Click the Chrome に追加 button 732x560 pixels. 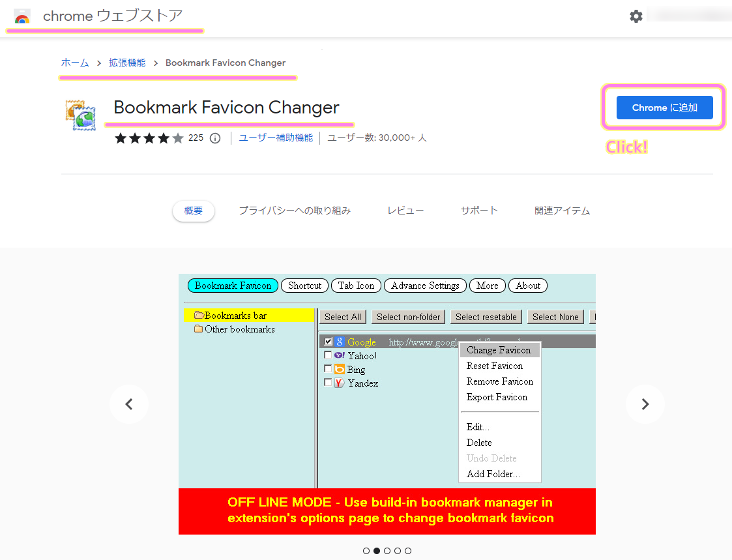(x=664, y=108)
